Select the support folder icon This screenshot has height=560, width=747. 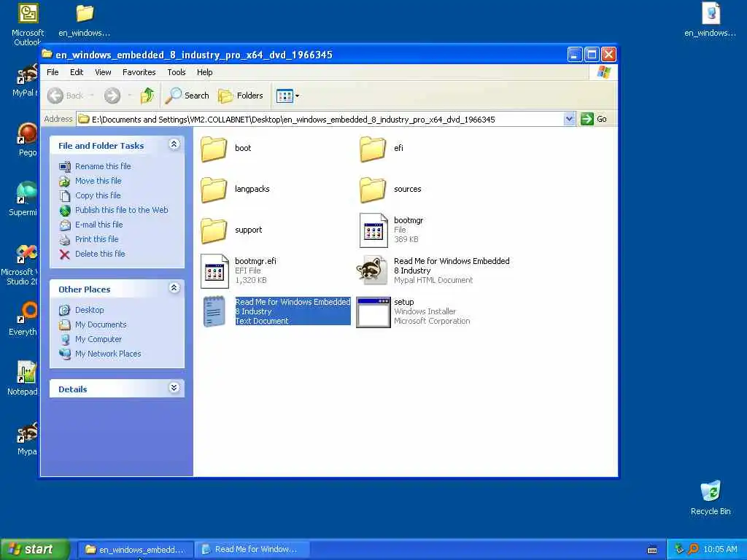coord(214,230)
